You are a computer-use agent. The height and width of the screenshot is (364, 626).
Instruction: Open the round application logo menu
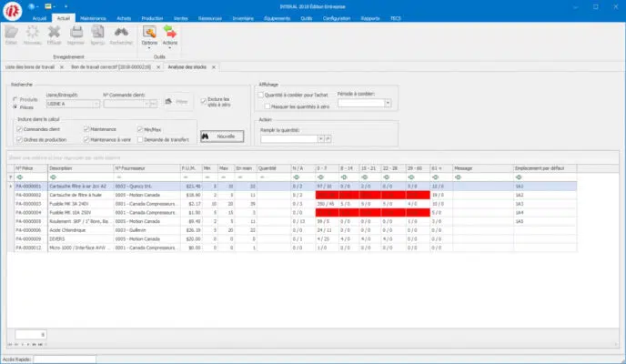[x=11, y=11]
